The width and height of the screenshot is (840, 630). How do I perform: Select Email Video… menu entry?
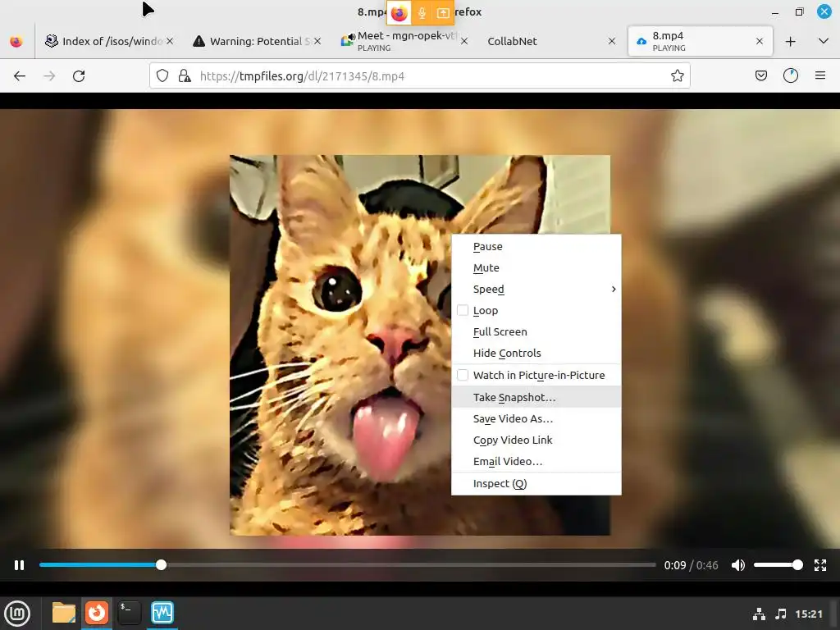click(x=536, y=461)
